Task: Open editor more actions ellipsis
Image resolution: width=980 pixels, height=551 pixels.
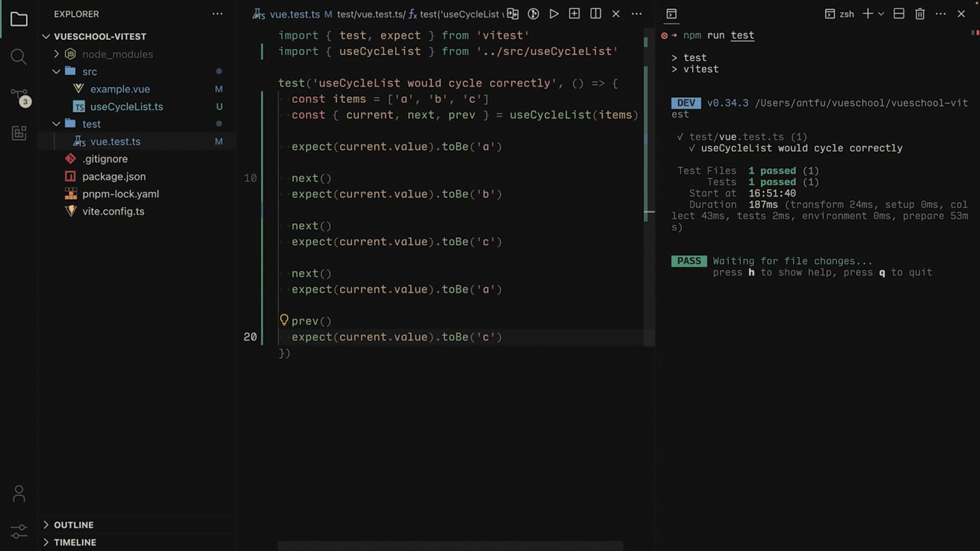Action: point(636,14)
